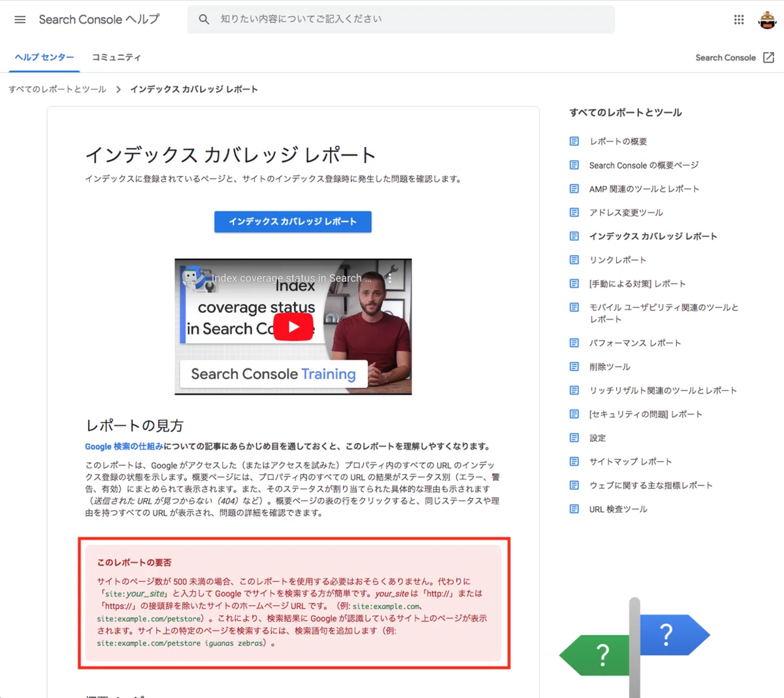784x698 pixels.
Task: Open the account profile avatar
Action: coord(767,20)
